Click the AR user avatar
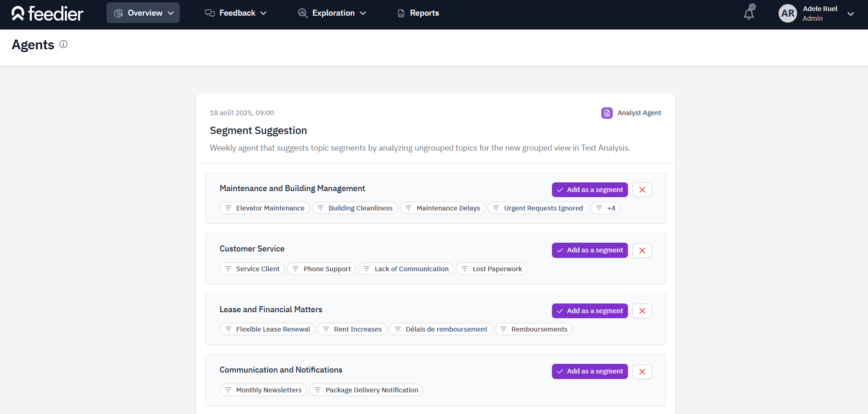This screenshot has width=868, height=414. pos(787,13)
